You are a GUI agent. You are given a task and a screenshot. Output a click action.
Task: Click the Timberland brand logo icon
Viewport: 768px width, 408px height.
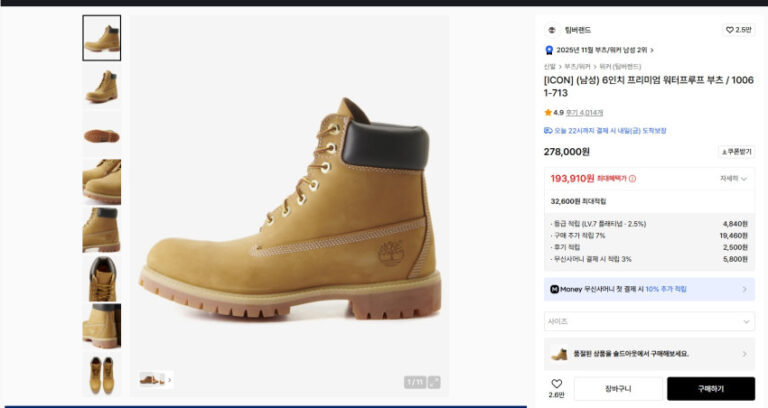tap(551, 30)
